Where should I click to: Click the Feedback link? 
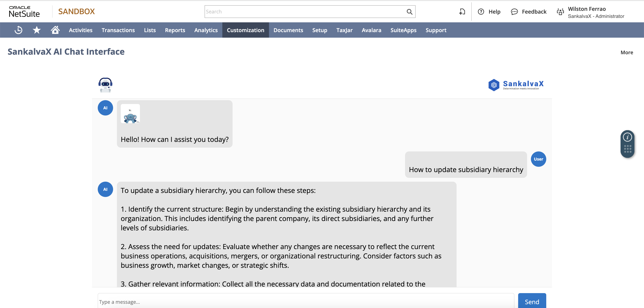pos(534,12)
